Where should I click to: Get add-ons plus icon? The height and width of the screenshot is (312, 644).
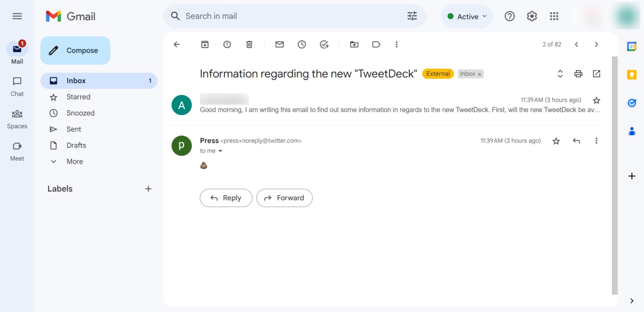(632, 176)
